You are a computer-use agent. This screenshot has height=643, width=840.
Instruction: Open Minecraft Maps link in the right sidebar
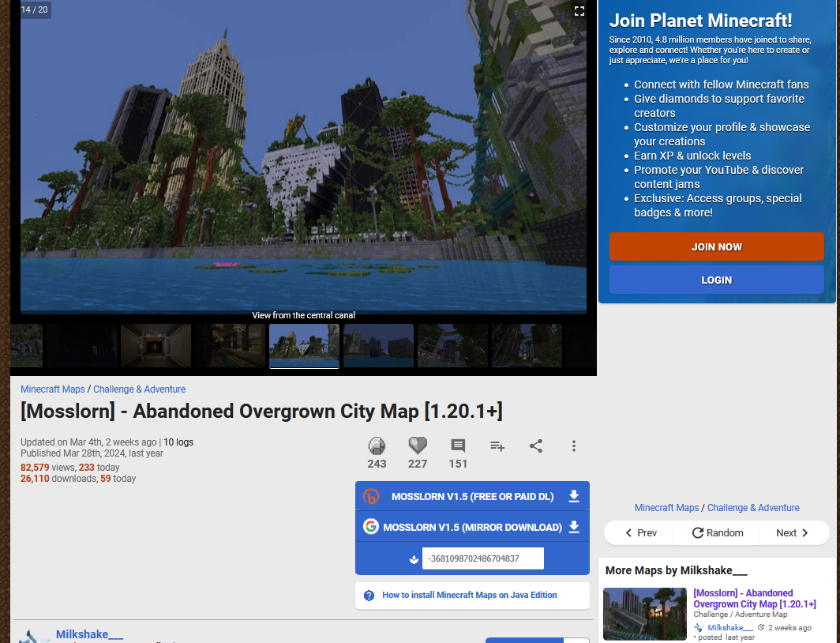pos(666,507)
